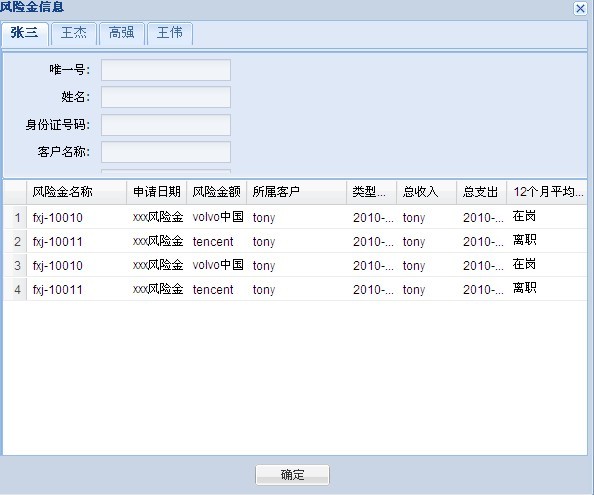Click tony under 所属客户 in row 3

pos(264,266)
